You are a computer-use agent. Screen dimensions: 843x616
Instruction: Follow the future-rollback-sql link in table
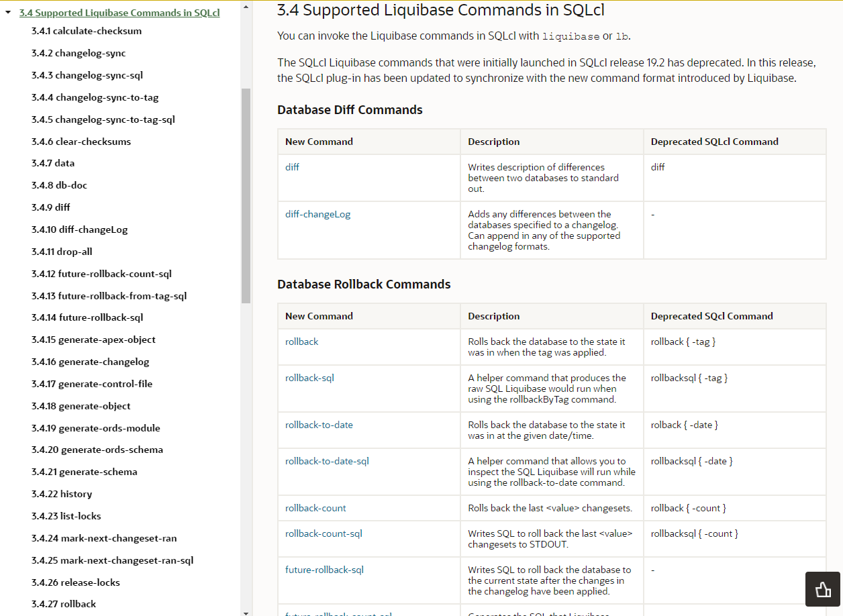click(x=324, y=570)
